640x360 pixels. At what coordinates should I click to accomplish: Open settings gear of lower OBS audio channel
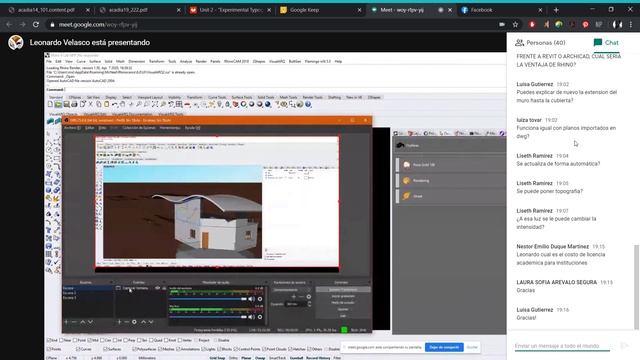point(260,317)
